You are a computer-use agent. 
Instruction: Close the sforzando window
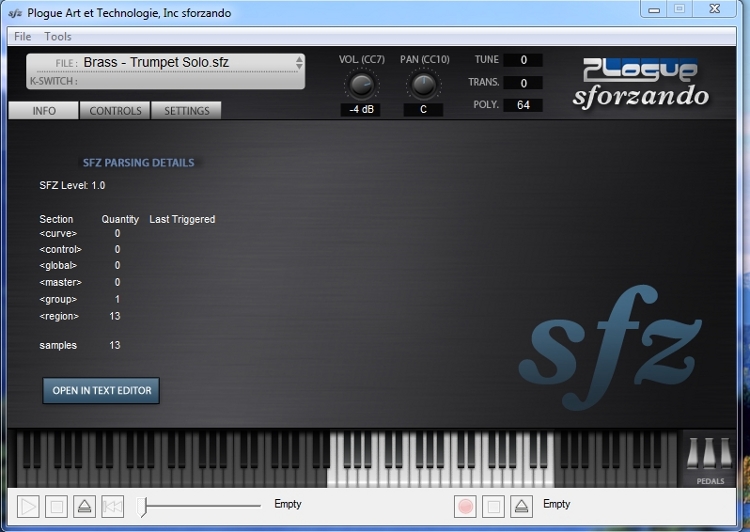pyautogui.click(x=714, y=9)
